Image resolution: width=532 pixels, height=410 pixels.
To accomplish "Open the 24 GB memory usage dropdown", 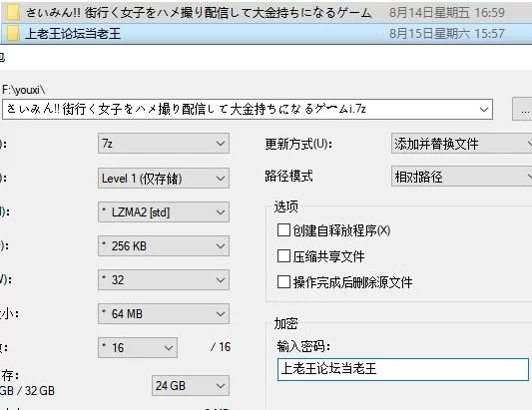I will (191, 386).
